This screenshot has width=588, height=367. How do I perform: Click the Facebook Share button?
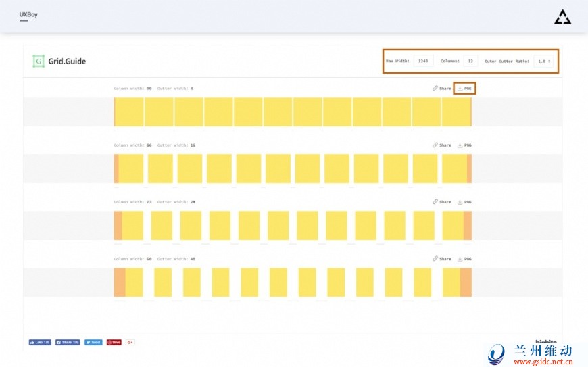pos(68,343)
